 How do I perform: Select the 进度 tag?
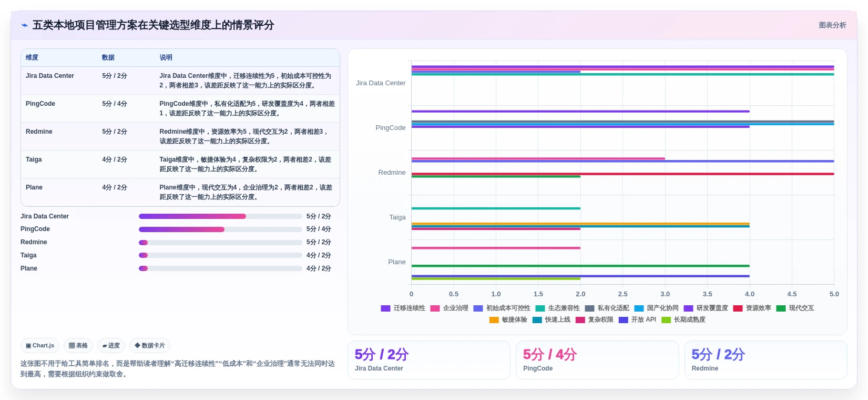point(111,346)
